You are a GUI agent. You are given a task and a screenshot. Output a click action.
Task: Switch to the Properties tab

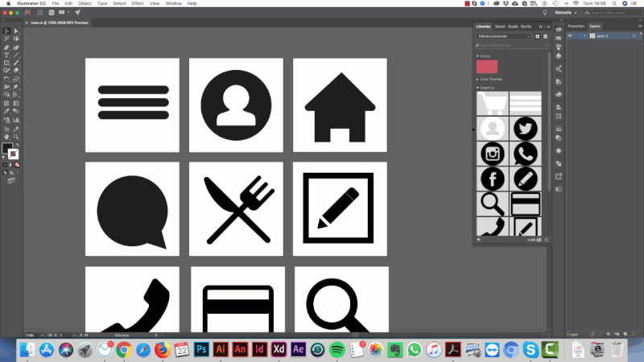[x=576, y=26]
